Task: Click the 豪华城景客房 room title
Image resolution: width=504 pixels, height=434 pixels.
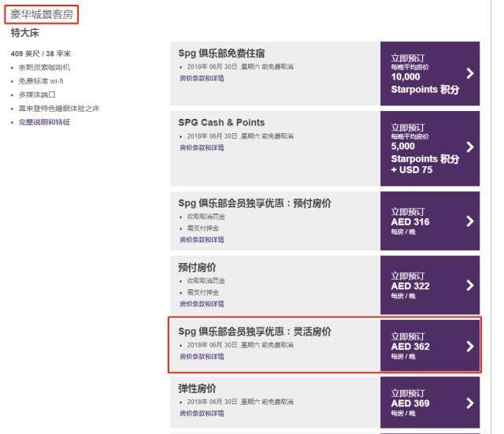Action: (42, 14)
